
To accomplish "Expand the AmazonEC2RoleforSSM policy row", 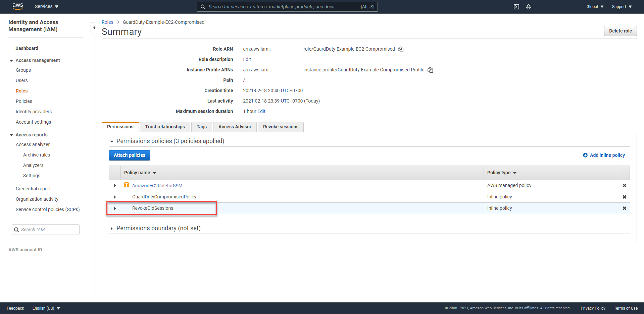I will click(x=115, y=186).
